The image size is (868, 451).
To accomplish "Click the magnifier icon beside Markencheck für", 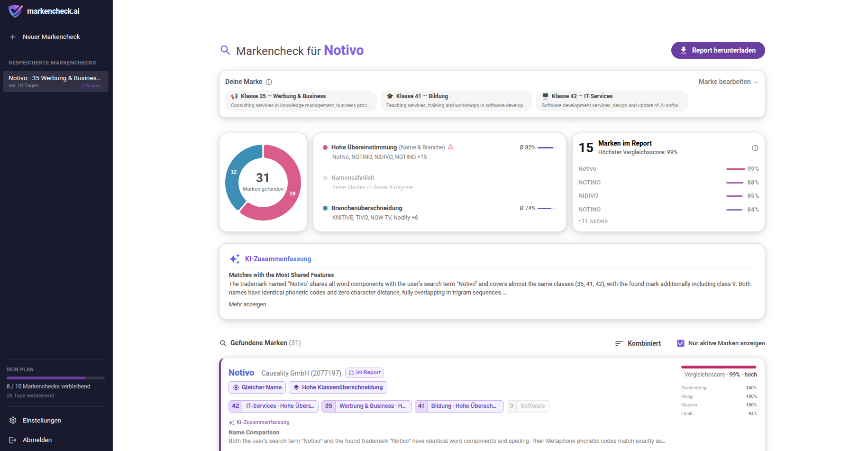I will coord(226,50).
